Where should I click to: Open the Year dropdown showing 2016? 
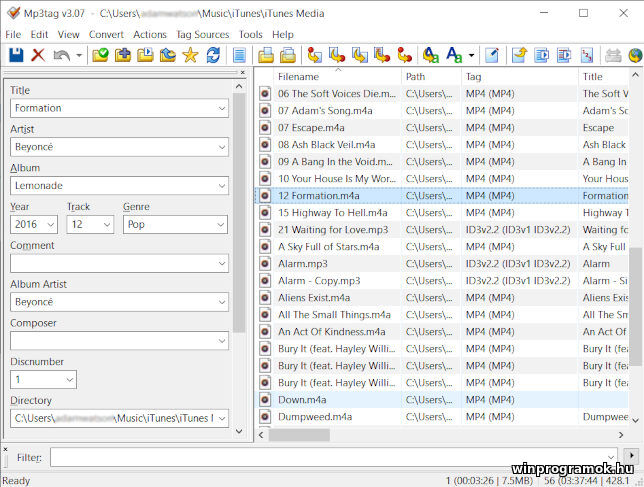click(50, 225)
